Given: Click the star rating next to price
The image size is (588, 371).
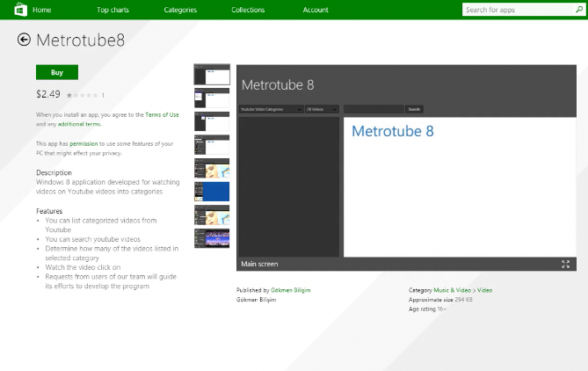Looking at the screenshot, I should (x=82, y=95).
